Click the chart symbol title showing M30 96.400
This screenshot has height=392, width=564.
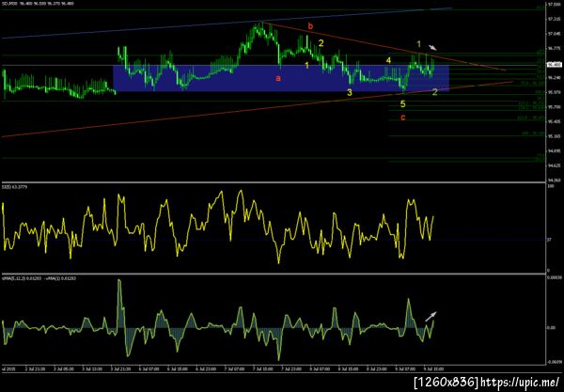click(38, 3)
